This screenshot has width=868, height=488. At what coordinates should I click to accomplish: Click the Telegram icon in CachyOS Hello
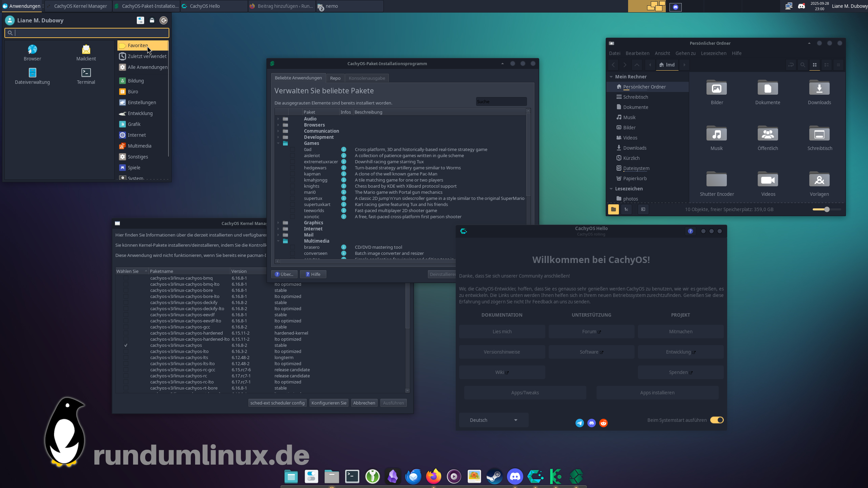coord(580,423)
